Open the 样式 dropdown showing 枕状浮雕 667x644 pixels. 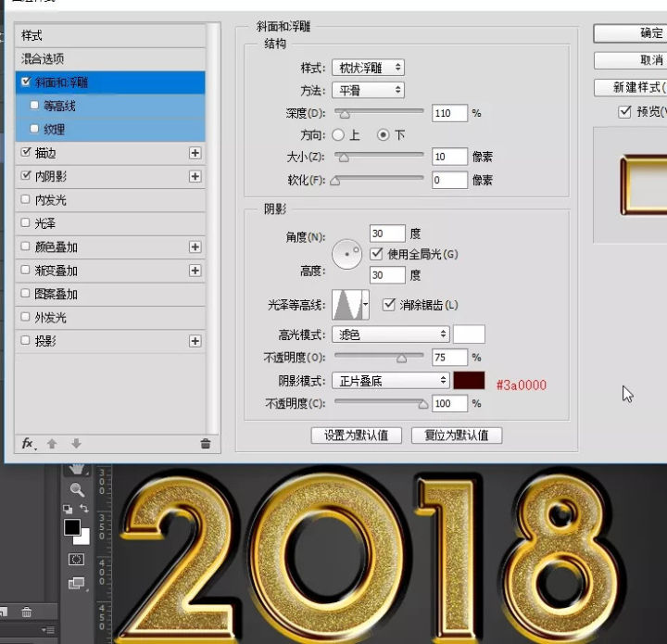[x=369, y=68]
